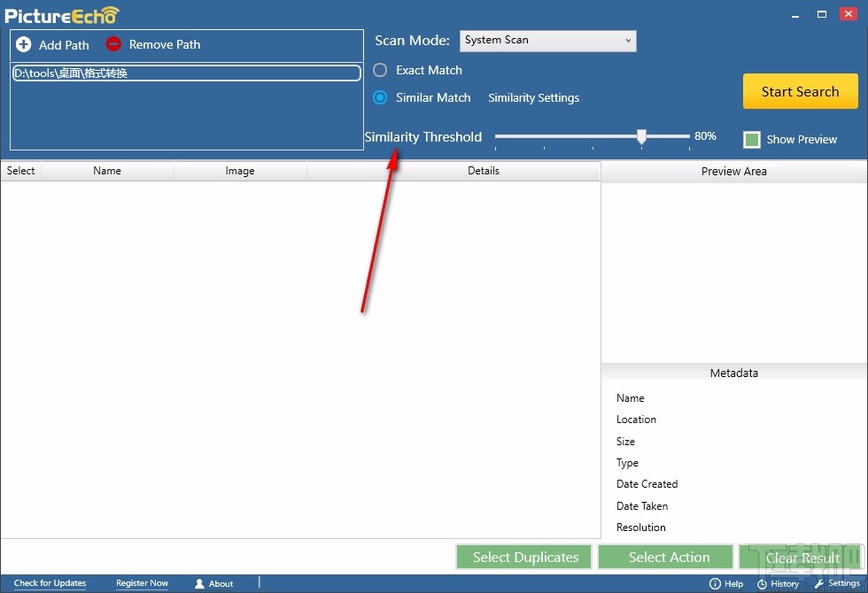The height and width of the screenshot is (593, 868).
Task: Click the Name column header
Action: pos(107,171)
